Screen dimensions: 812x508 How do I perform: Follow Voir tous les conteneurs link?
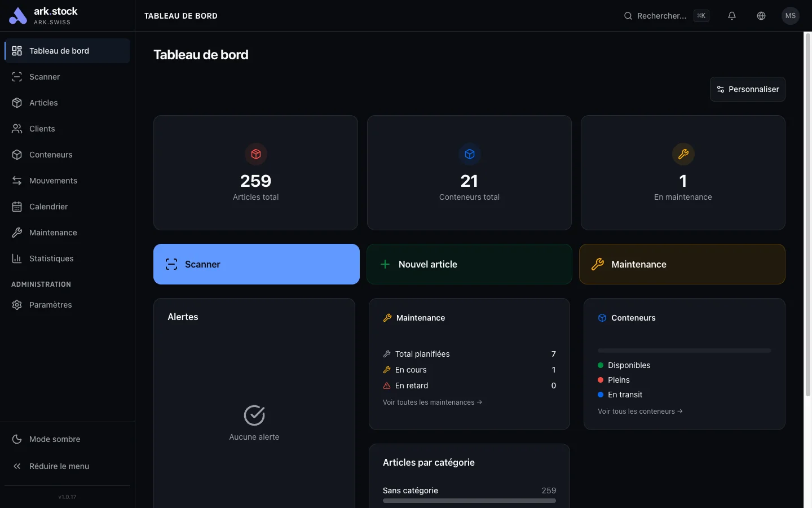point(640,411)
